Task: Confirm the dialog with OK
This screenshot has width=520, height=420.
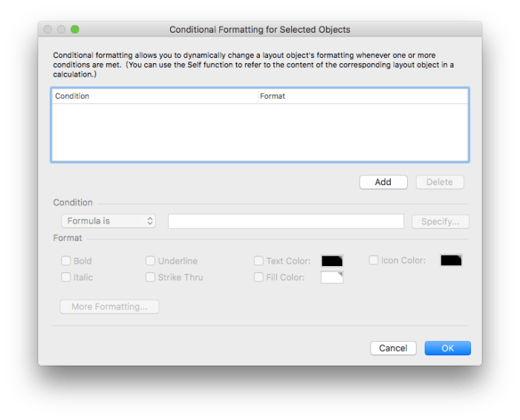Action: click(447, 348)
